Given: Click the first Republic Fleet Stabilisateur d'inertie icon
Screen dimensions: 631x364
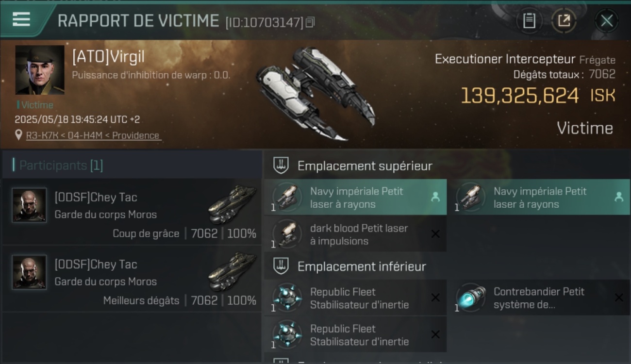Looking at the screenshot, I should pyautogui.click(x=287, y=298).
